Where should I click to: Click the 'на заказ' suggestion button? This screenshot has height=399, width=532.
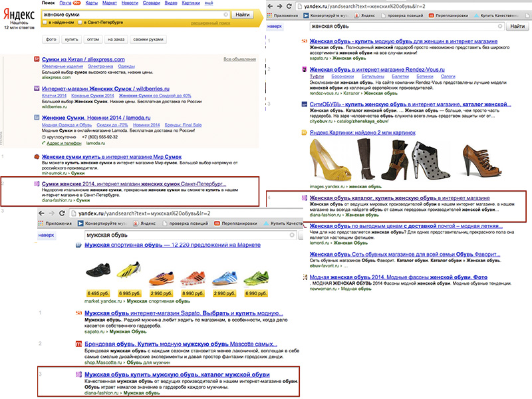pos(116,39)
